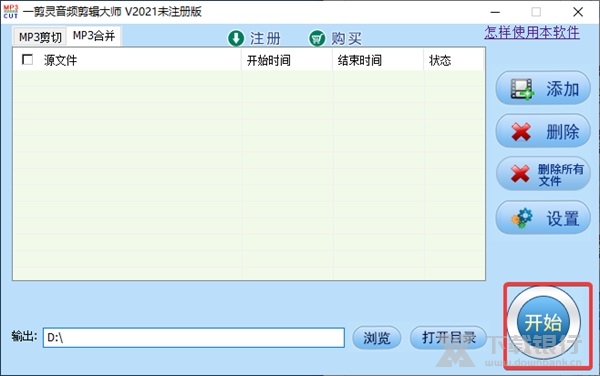Image resolution: width=600 pixels, height=376 pixels.
Task: Click the round 开始 start button
Action: [x=543, y=322]
